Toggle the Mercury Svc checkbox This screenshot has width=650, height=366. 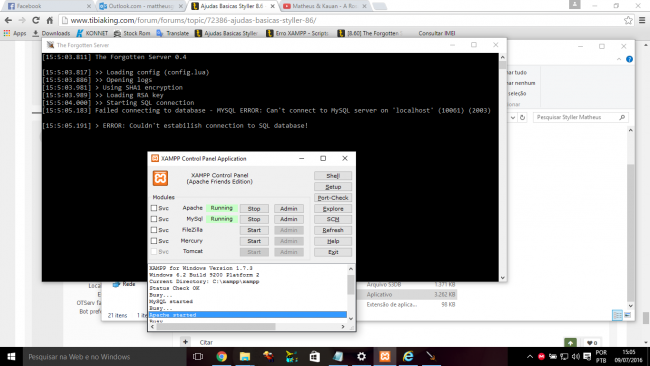(x=154, y=240)
